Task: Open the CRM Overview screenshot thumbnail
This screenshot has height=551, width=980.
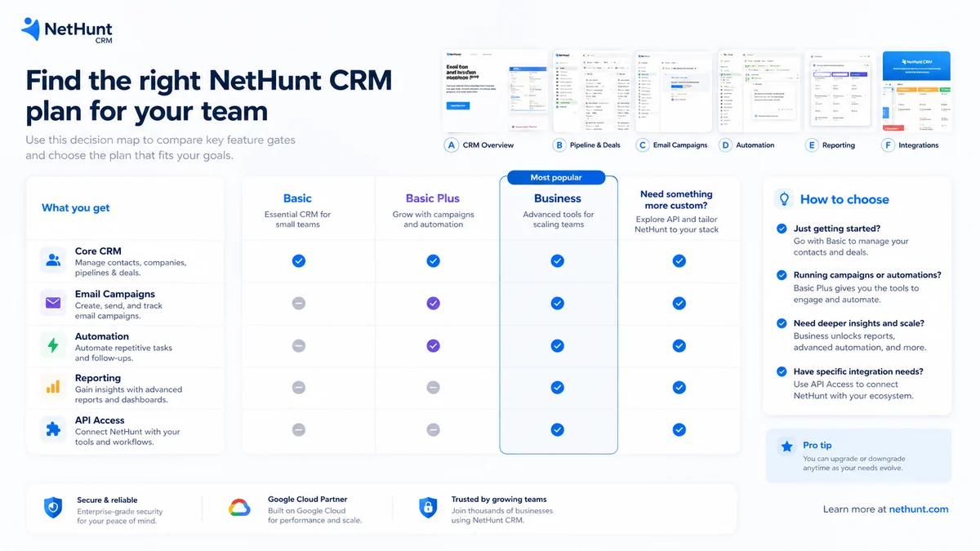Action: click(x=495, y=91)
